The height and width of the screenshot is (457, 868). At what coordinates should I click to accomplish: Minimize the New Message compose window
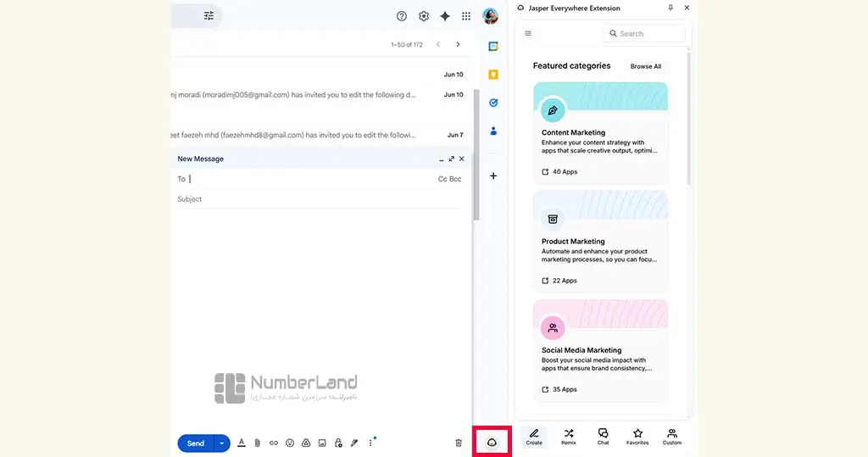coord(441,159)
